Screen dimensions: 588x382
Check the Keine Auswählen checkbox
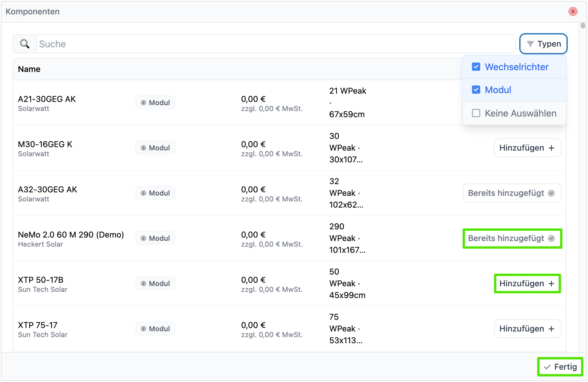pyautogui.click(x=476, y=113)
